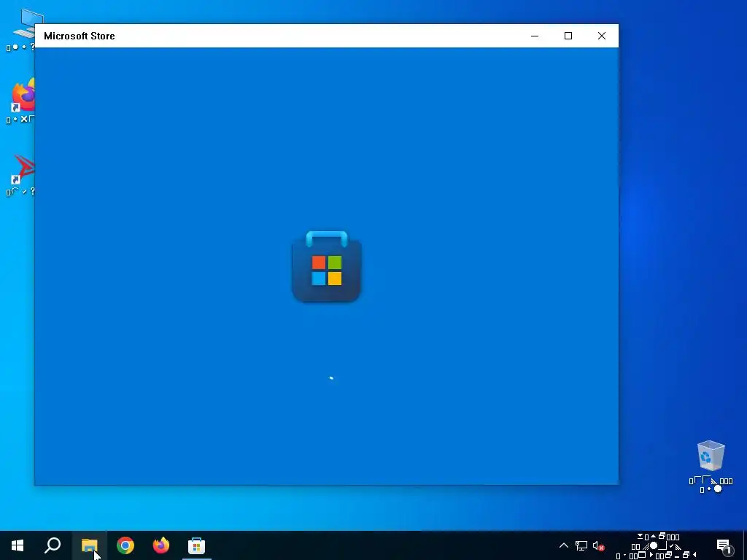Image resolution: width=747 pixels, height=560 pixels.
Task: Select the Firefox desktop shortcut
Action: (x=21, y=101)
